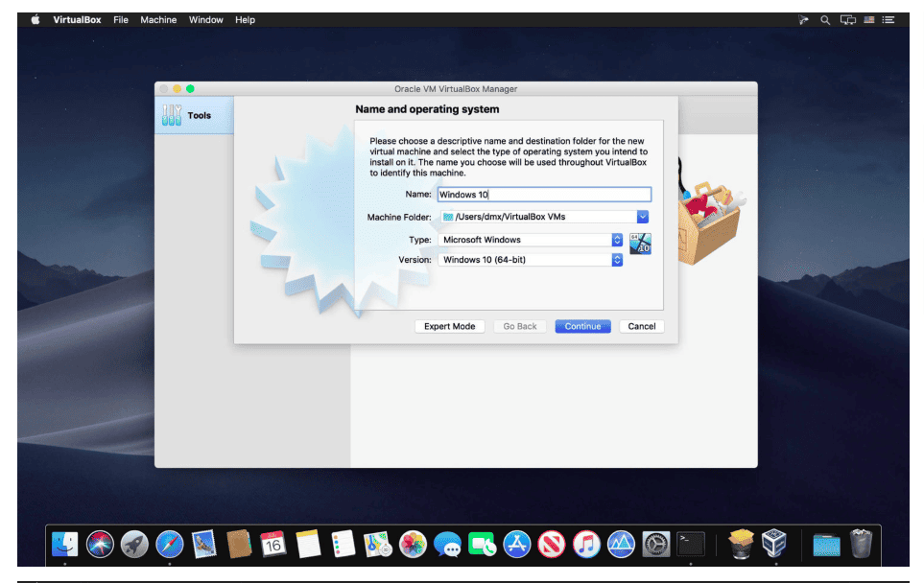Screen dimensions: 924x583
Task: Open FaceTime app in dock
Action: (482, 544)
